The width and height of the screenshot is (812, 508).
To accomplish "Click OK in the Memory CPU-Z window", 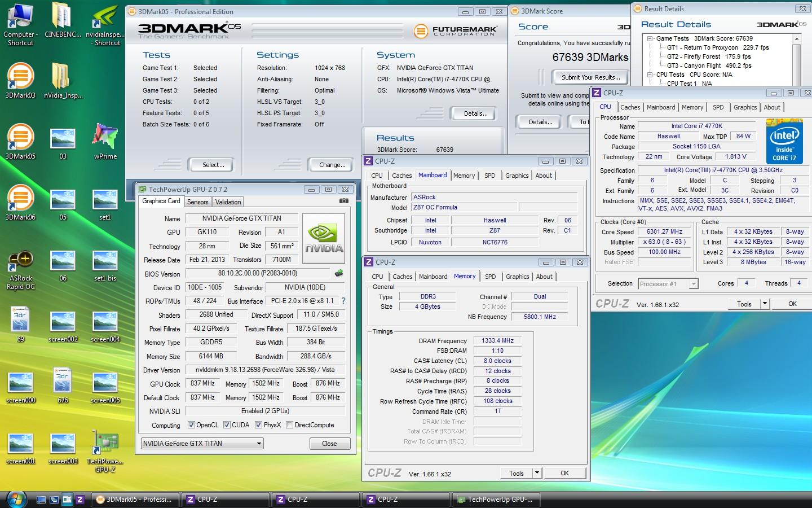I will coord(564,473).
